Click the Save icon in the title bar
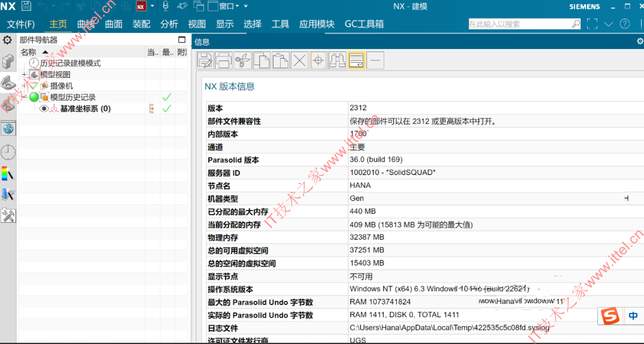Screen dimensions: 644x344 click(26, 6)
